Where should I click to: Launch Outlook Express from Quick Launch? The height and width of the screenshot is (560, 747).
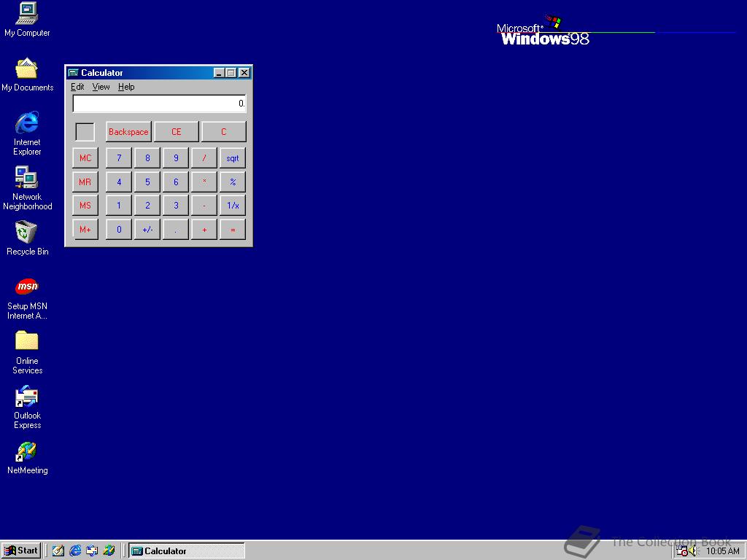point(92,551)
